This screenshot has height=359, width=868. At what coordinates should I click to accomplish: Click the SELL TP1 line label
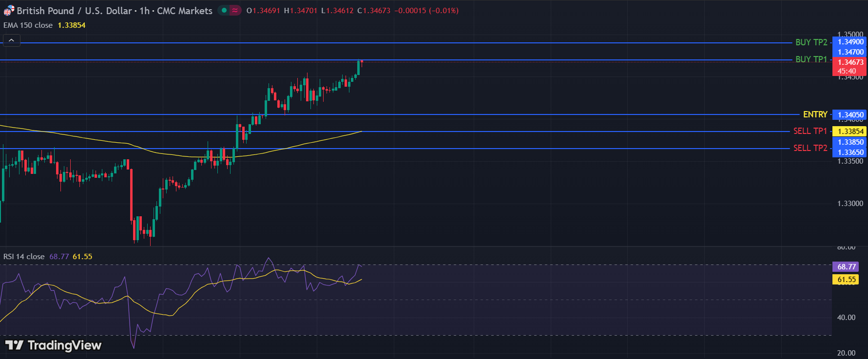coord(810,131)
